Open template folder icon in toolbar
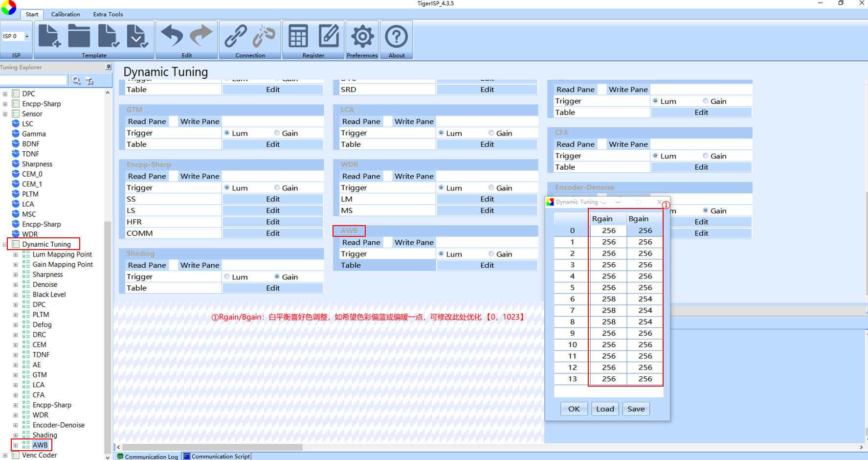 [79, 36]
